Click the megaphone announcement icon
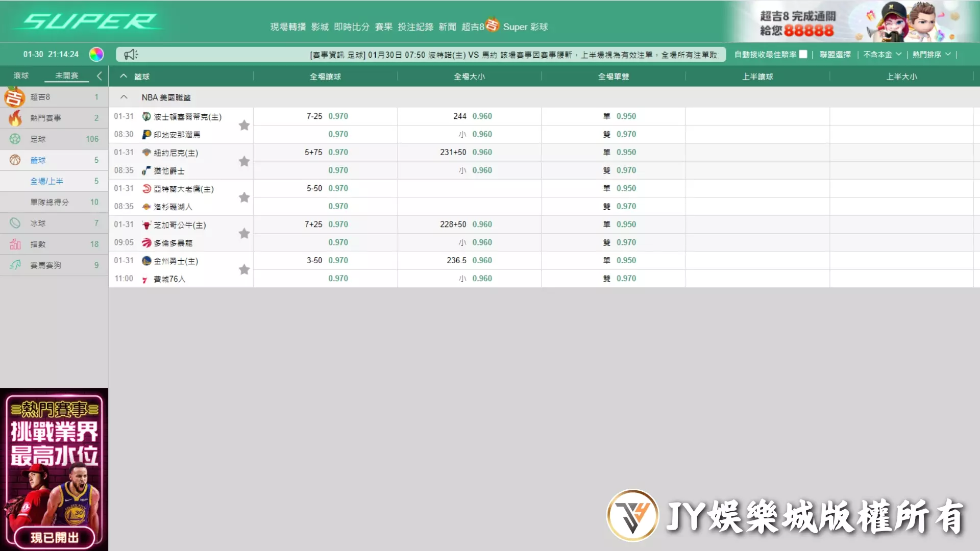Screen dimensions: 980x551 pyautogui.click(x=131, y=55)
